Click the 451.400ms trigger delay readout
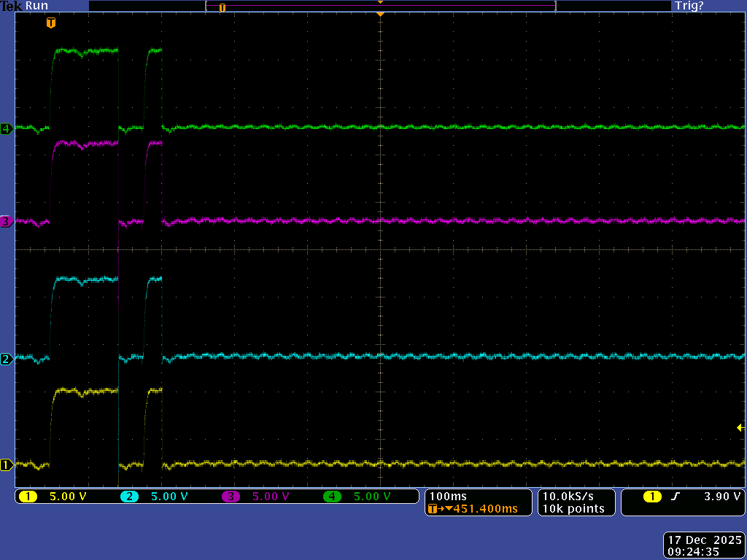 [x=485, y=509]
